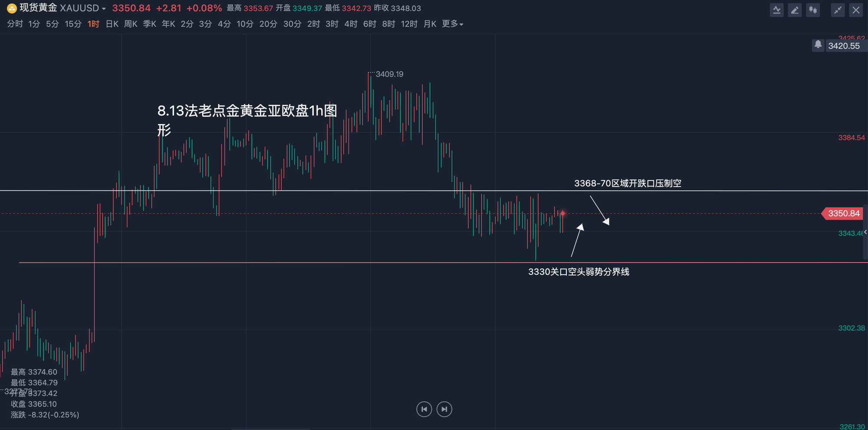The image size is (868, 430).
Task: Step to previous candle in replay
Action: pyautogui.click(x=424, y=409)
